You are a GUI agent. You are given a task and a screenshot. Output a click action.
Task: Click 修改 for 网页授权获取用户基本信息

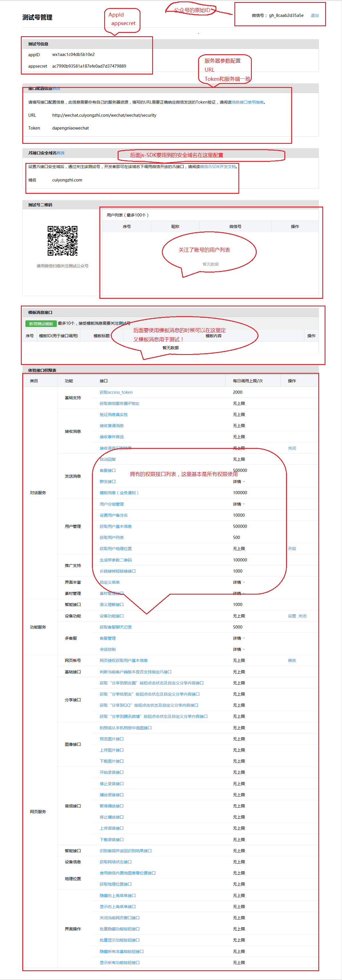[292, 660]
